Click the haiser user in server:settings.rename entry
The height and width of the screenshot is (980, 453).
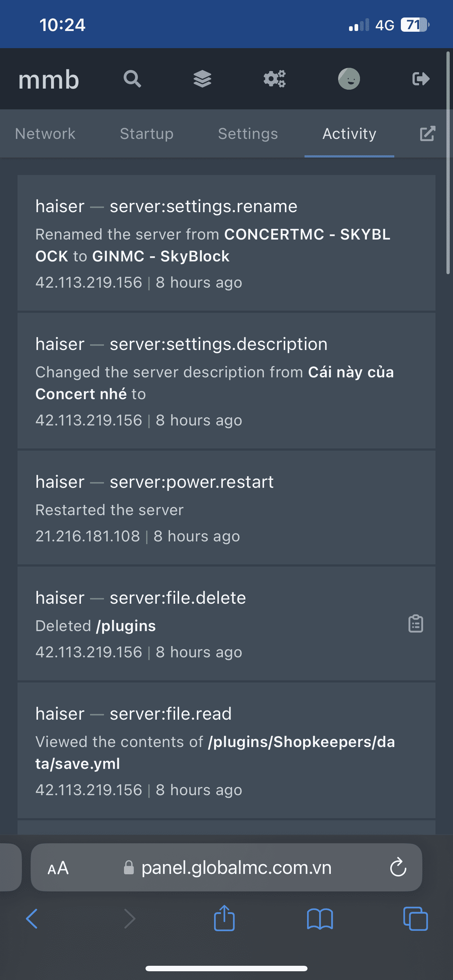[x=60, y=207]
